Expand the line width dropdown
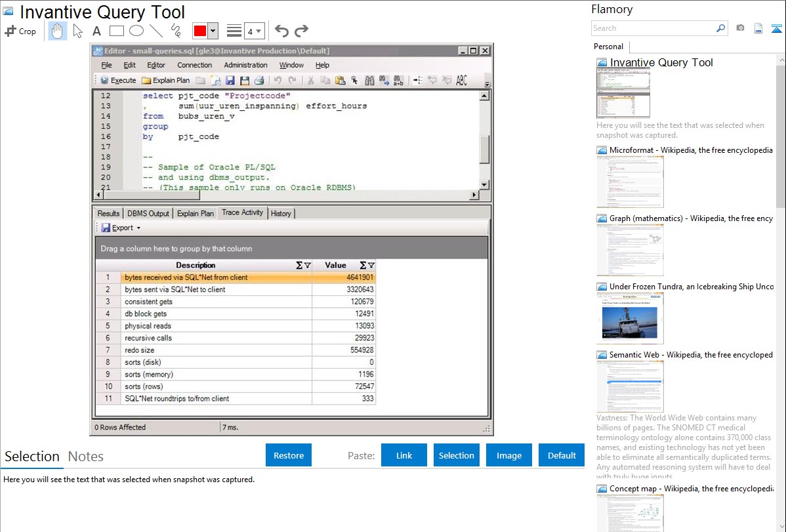The width and height of the screenshot is (786, 532). [254, 31]
